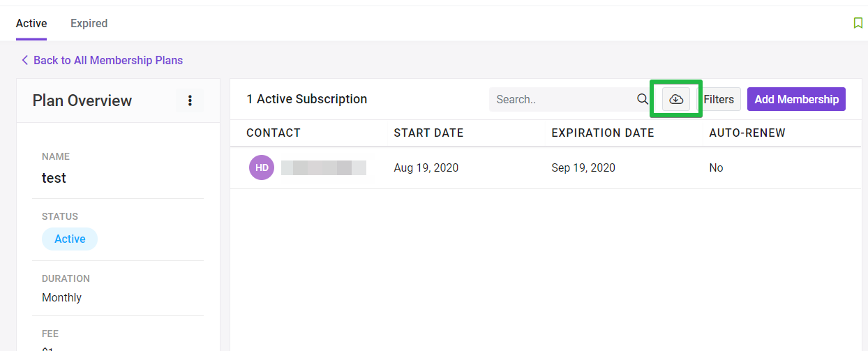Sort by the Contact column header
Screen dimensions: 868x351
pos(274,133)
